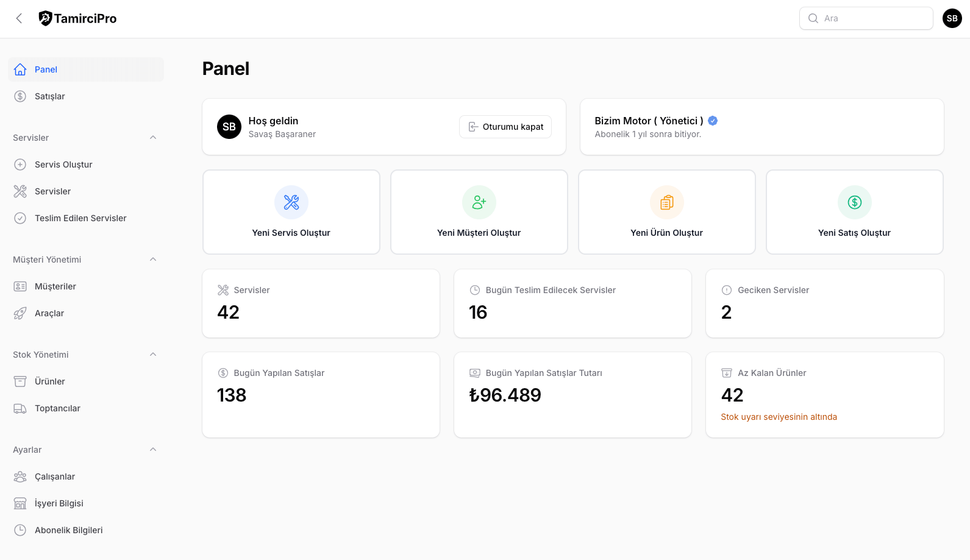The image size is (970, 560).
Task: Click the Stok uyarı seviyesinin altında link
Action: pos(779,417)
